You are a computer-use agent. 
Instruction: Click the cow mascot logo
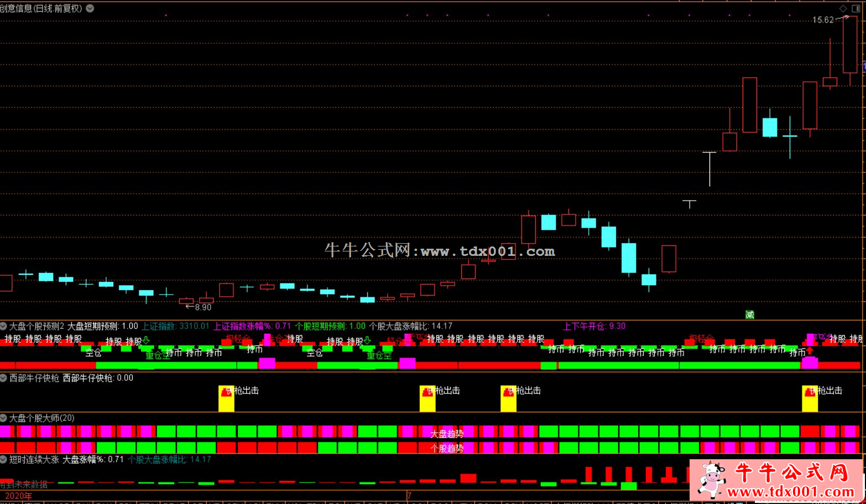[x=711, y=479]
